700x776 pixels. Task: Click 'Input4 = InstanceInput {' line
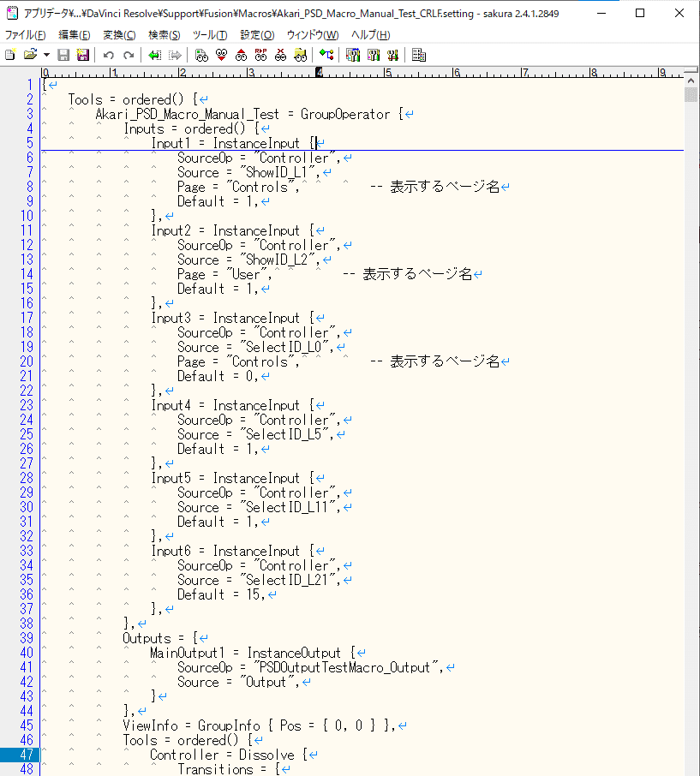[x=233, y=405]
